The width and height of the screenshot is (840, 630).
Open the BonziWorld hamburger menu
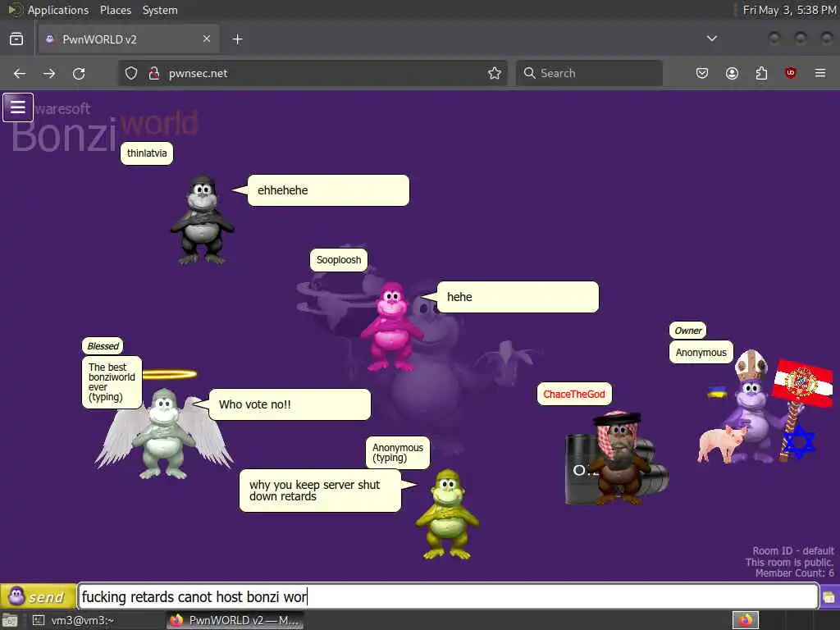pyautogui.click(x=18, y=107)
